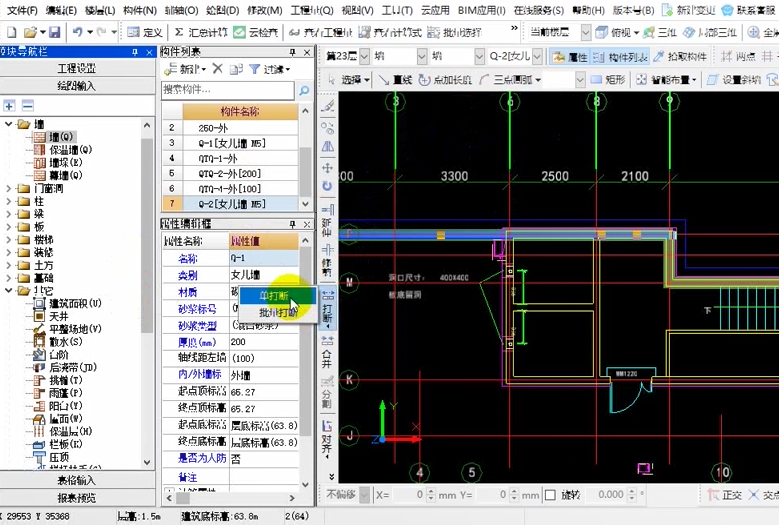Open the 云应用 menu in menu bar

click(x=434, y=10)
